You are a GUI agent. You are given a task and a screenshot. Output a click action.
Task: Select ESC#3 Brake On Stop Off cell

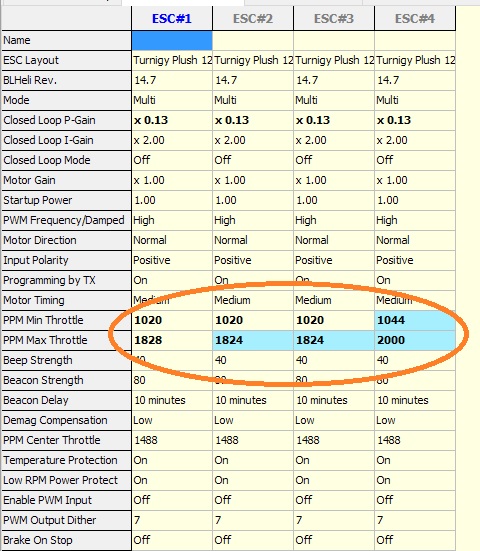[334, 540]
